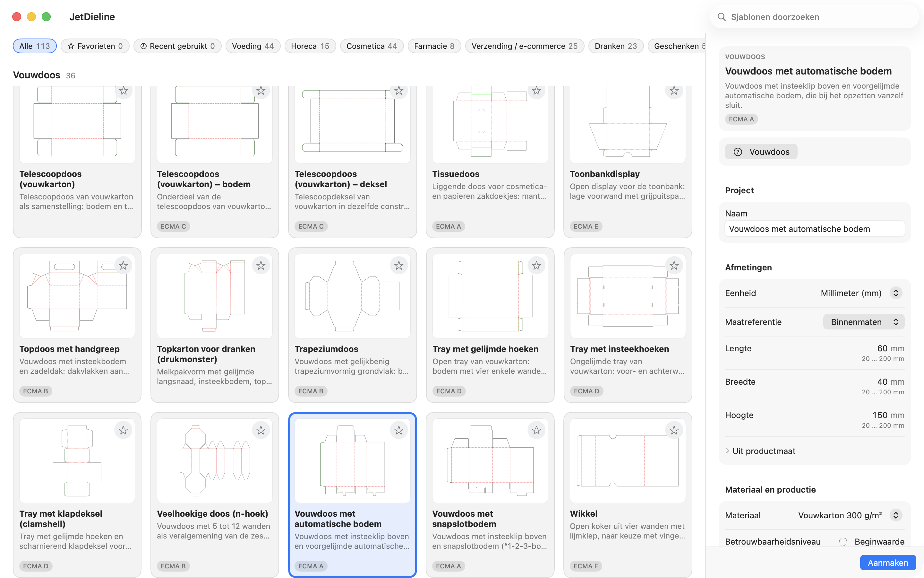
Task: Star Tray met insteekhoeken template
Action: 674,266
